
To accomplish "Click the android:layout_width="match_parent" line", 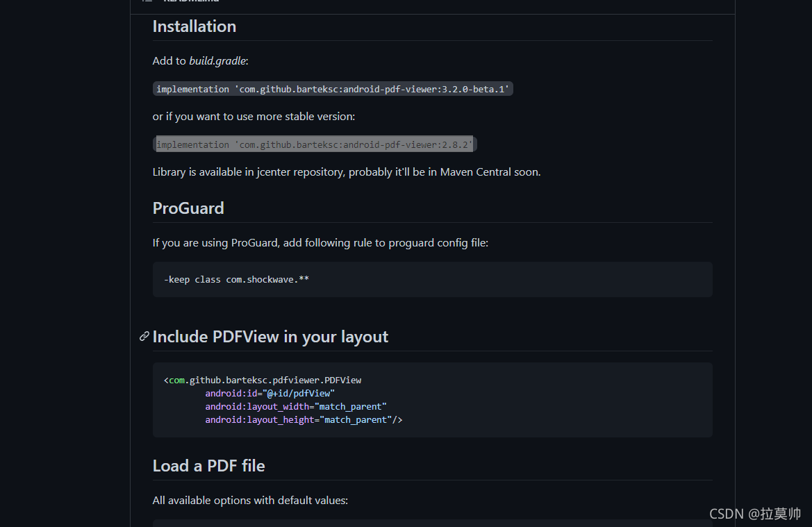I will coord(296,407).
